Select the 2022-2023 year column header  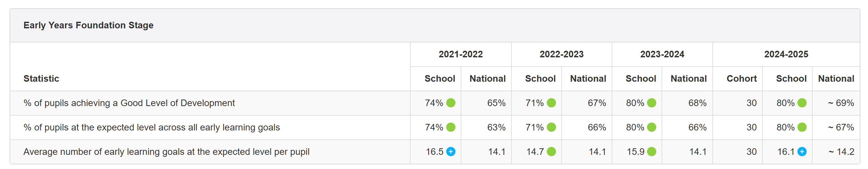[561, 54]
